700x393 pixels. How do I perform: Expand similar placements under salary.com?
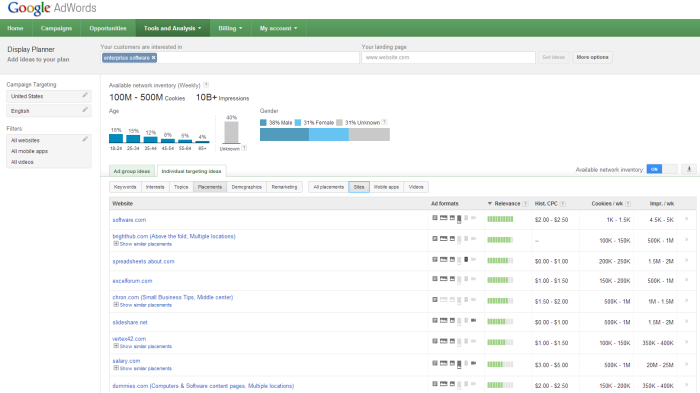143,368
